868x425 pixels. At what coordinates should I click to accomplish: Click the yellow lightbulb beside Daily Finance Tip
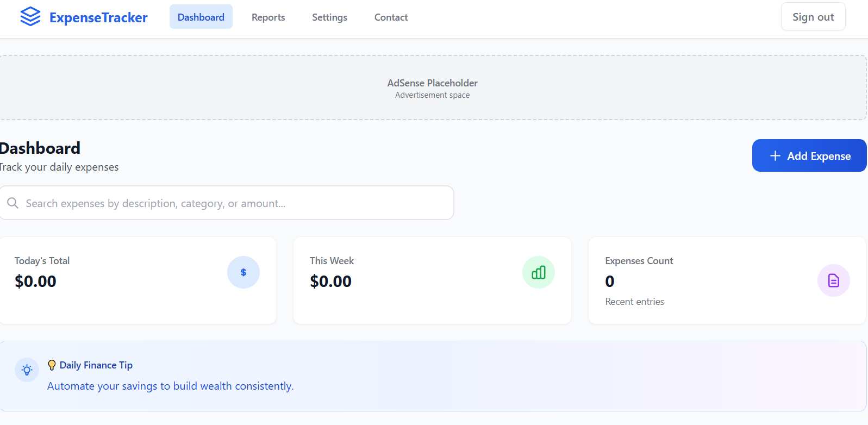click(x=52, y=365)
